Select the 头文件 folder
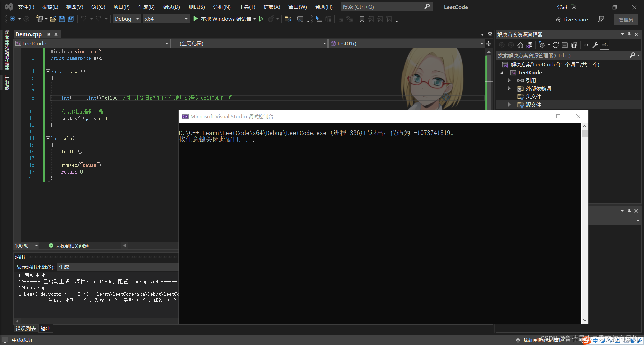 coord(533,97)
